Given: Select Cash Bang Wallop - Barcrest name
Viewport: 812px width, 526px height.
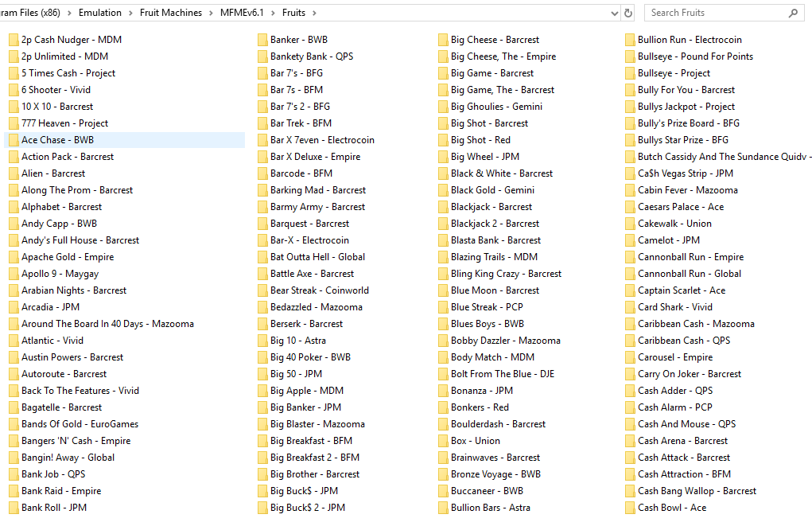Looking at the screenshot, I should coord(697,491).
